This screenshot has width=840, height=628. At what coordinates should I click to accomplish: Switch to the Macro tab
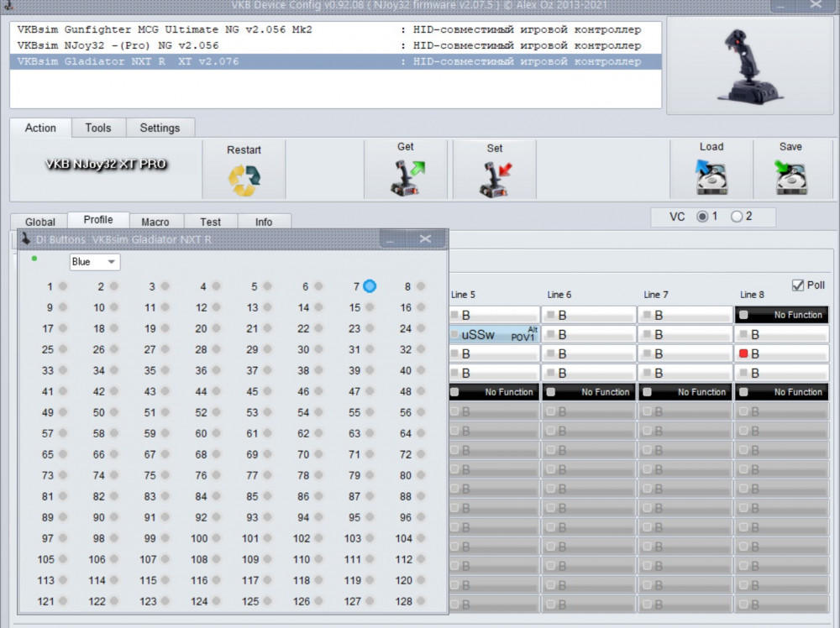coord(155,222)
